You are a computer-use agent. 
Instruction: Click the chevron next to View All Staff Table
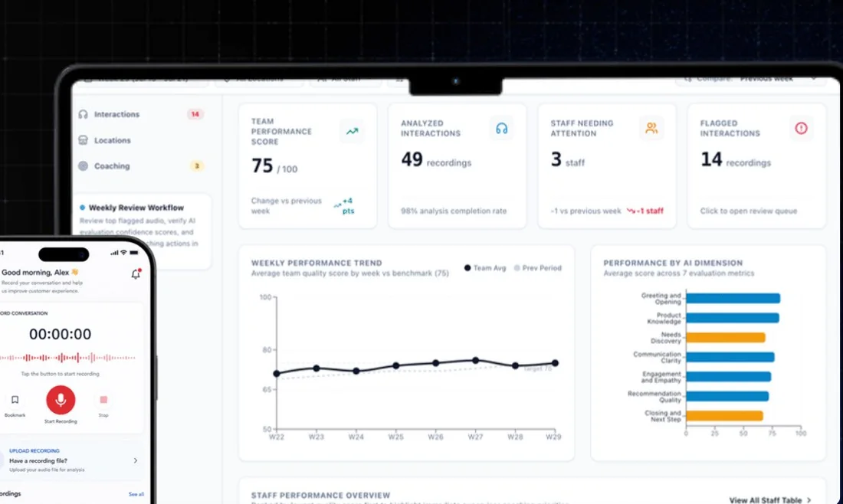point(809,499)
